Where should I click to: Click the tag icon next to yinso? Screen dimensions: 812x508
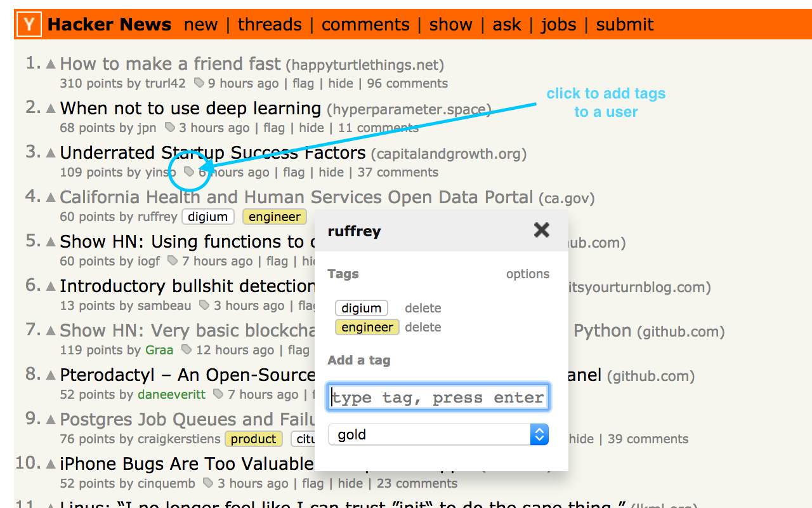(188, 172)
